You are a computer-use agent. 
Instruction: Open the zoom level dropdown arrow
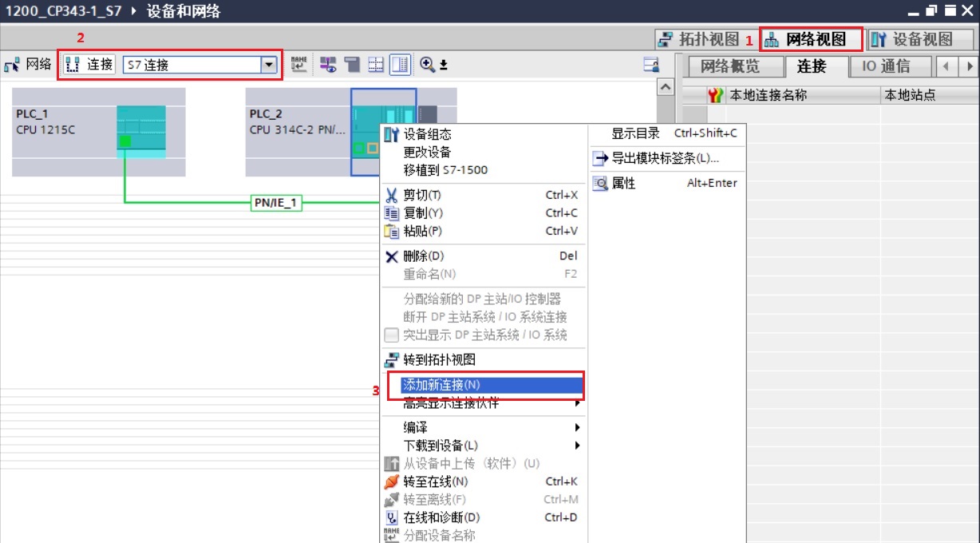pos(444,65)
